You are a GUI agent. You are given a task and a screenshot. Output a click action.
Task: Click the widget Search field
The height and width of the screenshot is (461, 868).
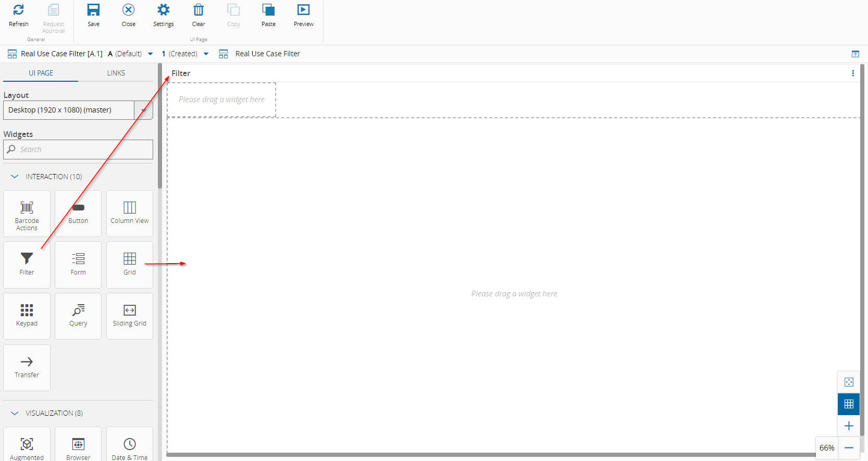[78, 149]
